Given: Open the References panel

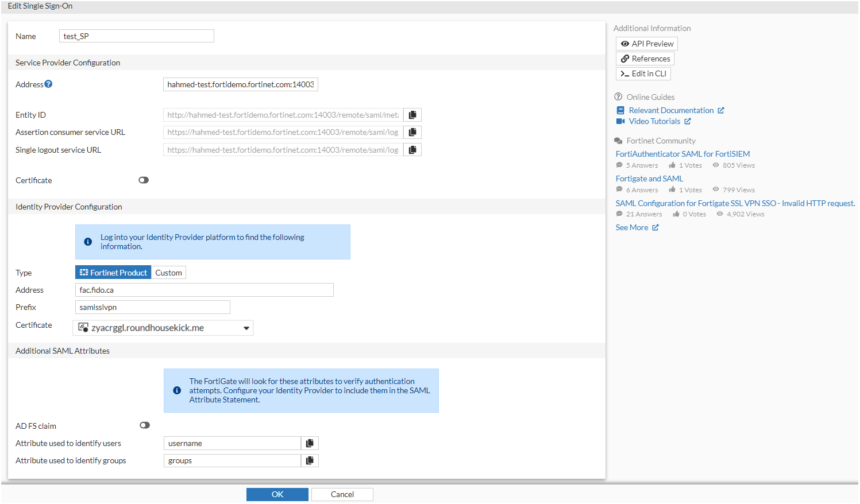Looking at the screenshot, I should pyautogui.click(x=645, y=58).
